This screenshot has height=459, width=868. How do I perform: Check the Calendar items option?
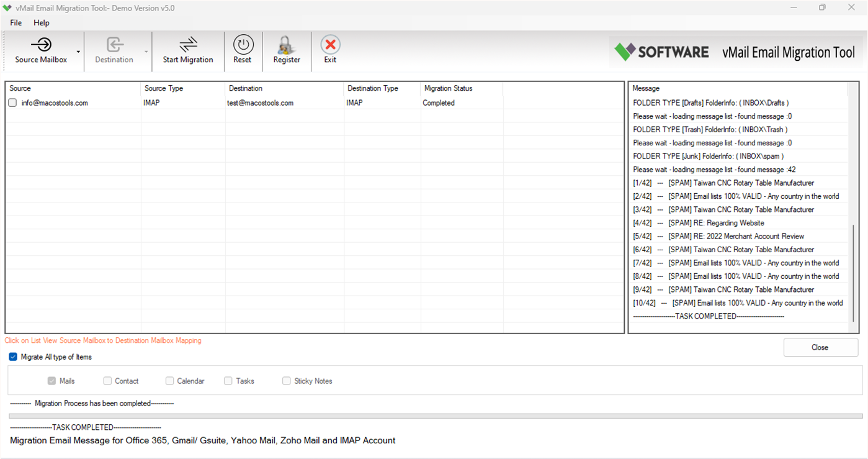[x=169, y=381]
